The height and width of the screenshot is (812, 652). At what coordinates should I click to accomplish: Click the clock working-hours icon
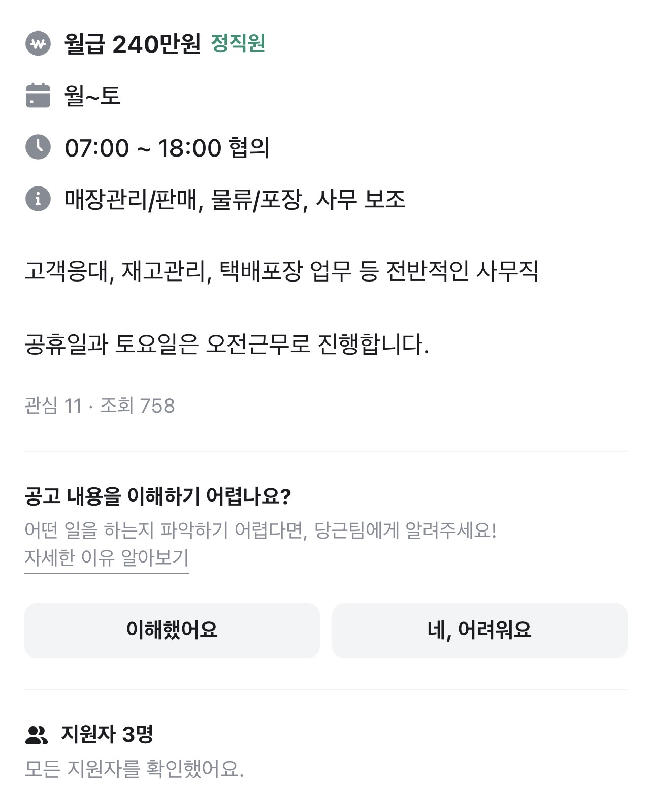pos(38,147)
